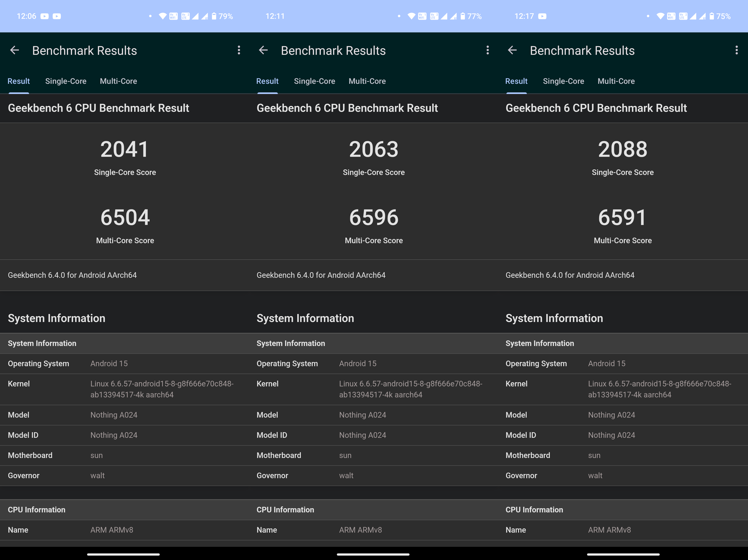The image size is (748, 560).
Task: Tap battery icon showing 79%
Action: point(214,16)
